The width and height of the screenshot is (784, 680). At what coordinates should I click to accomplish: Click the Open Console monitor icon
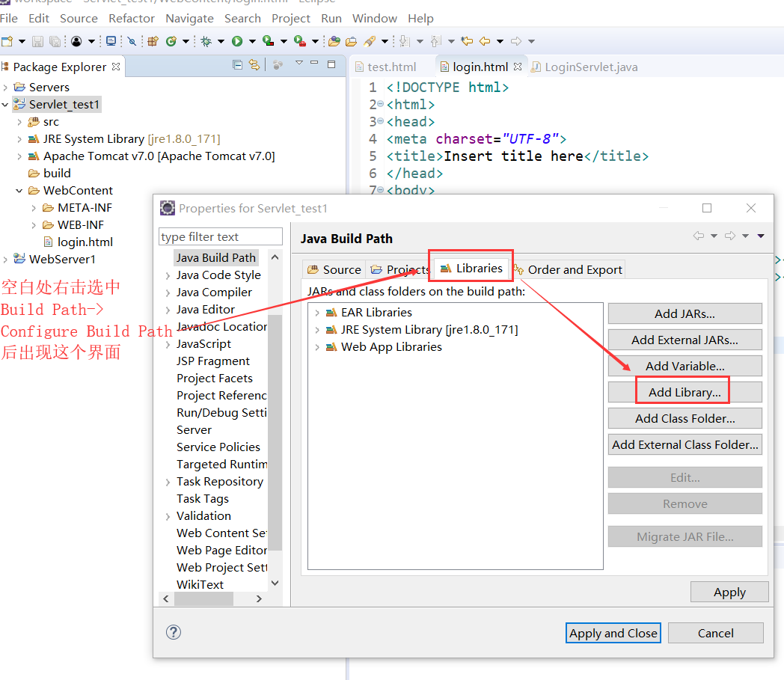(x=111, y=41)
